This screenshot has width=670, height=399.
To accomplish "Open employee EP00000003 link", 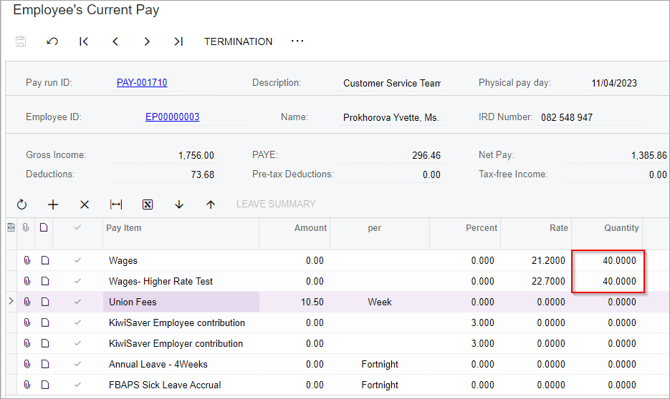I will point(172,117).
